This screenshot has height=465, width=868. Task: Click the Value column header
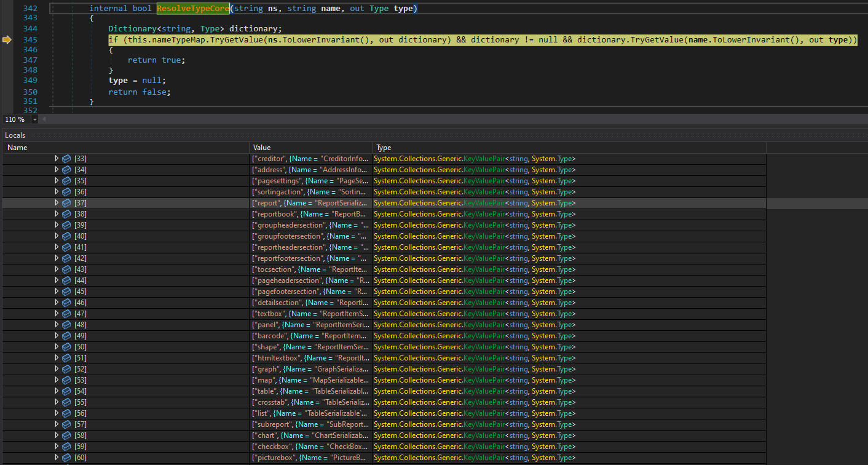coord(262,148)
